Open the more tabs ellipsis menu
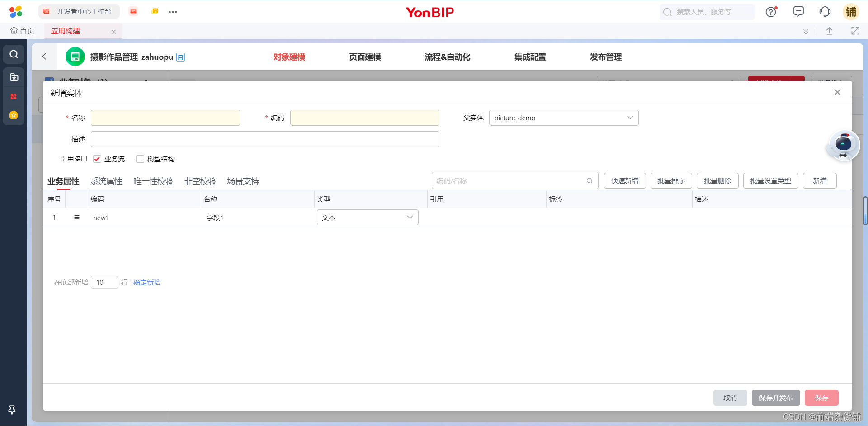This screenshot has width=868, height=426. pyautogui.click(x=173, y=12)
